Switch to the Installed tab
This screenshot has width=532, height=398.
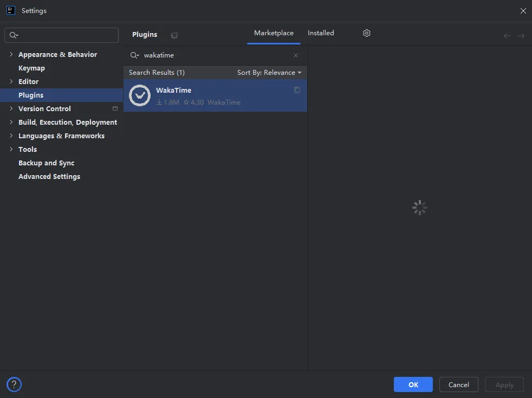321,33
